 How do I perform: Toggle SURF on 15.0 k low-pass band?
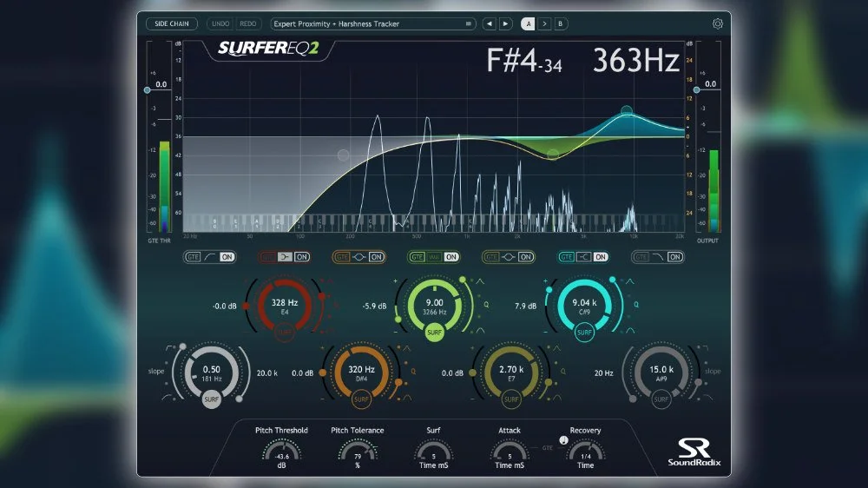click(661, 399)
